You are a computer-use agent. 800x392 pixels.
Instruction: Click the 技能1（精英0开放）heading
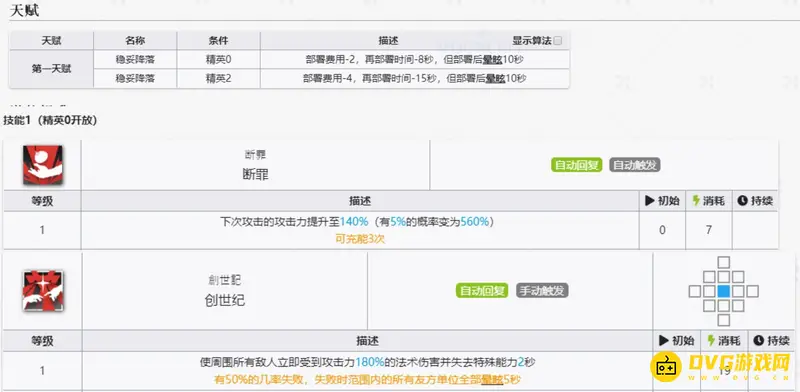(x=50, y=120)
